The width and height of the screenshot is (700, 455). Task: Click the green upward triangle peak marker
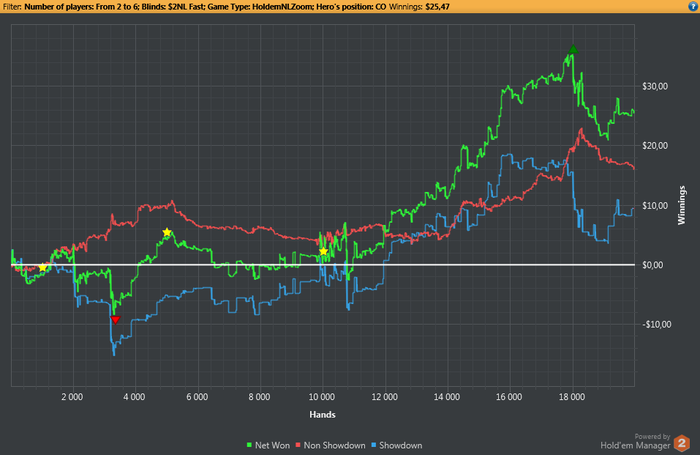click(x=573, y=49)
